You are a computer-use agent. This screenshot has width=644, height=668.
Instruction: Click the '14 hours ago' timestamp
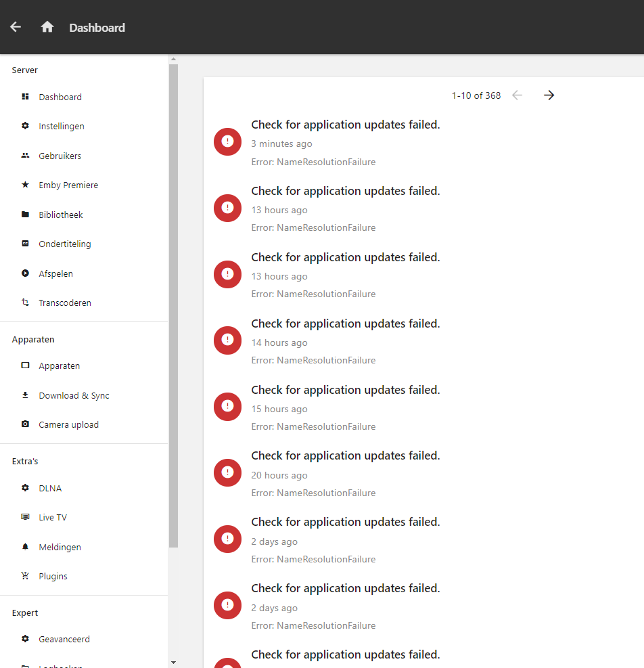click(279, 342)
